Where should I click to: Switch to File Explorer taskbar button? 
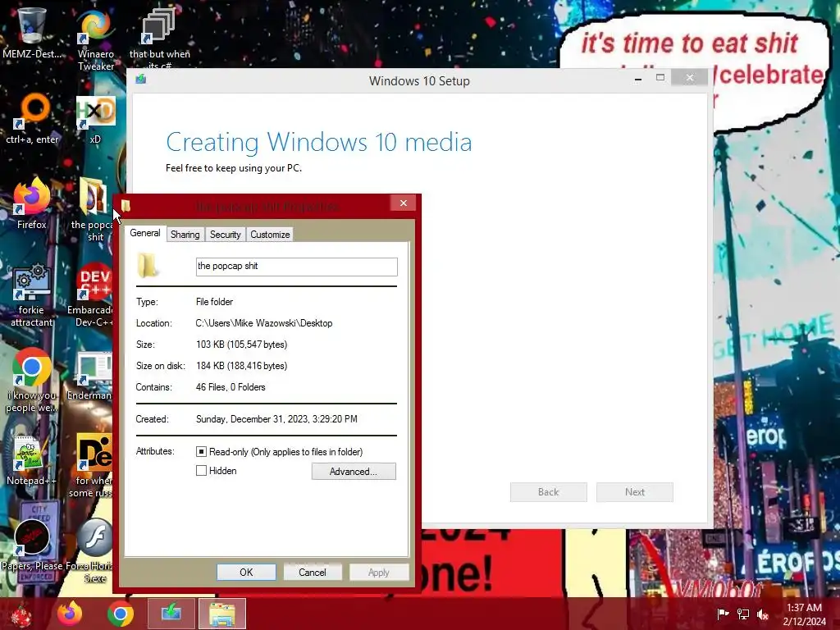(x=221, y=614)
